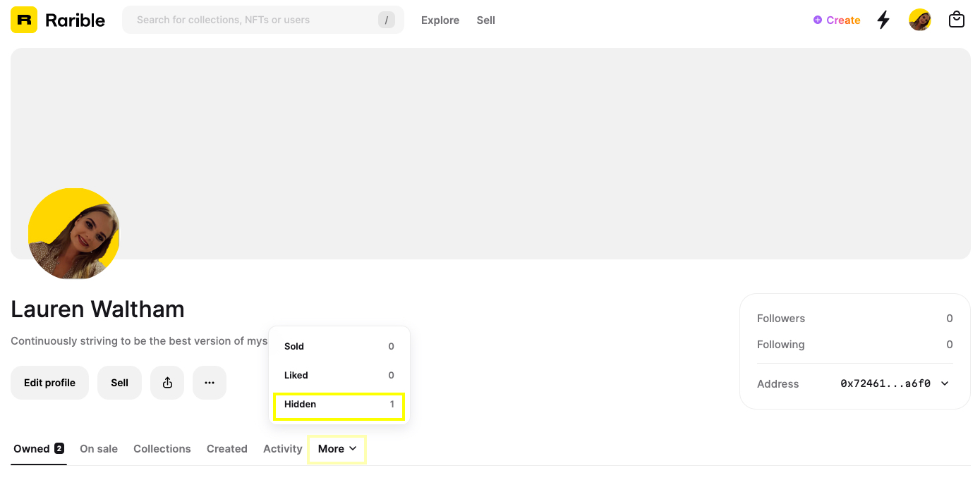Screen dimensions: 980x480
Task: Click the Create link in header
Action: [837, 20]
